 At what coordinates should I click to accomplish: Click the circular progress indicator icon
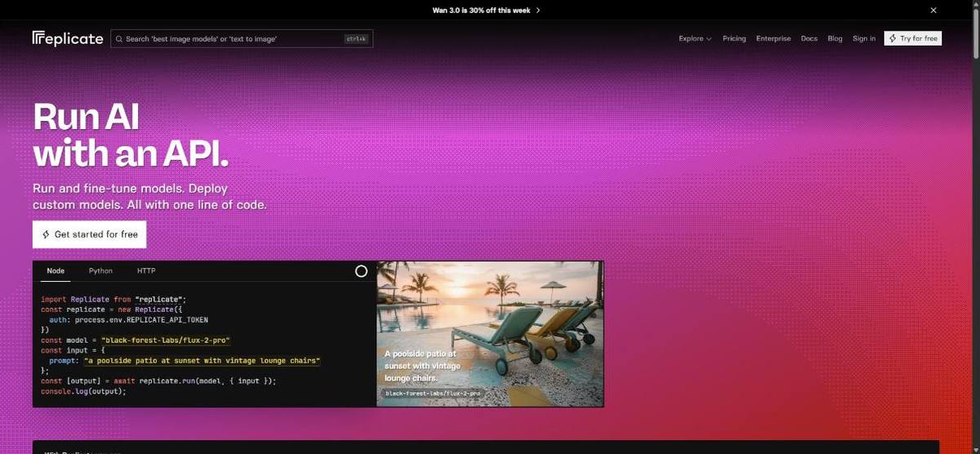[361, 271]
